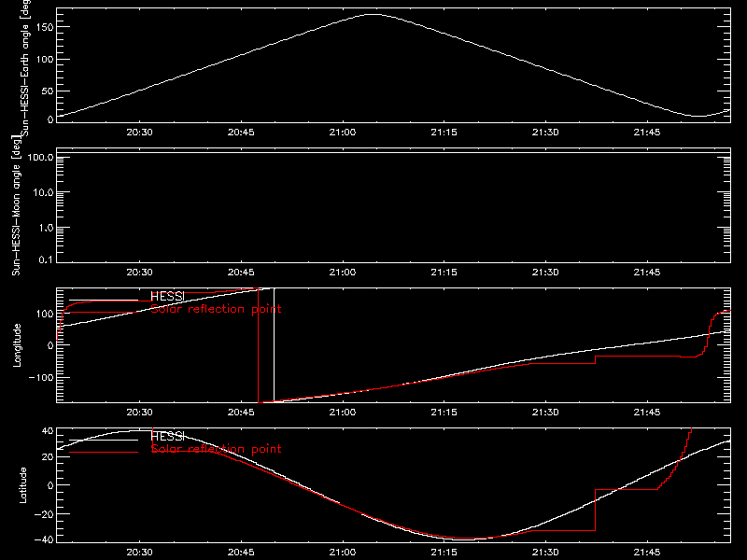747x560 pixels.
Task: Click the 0 tick on Longitude axis
Action: (50, 345)
